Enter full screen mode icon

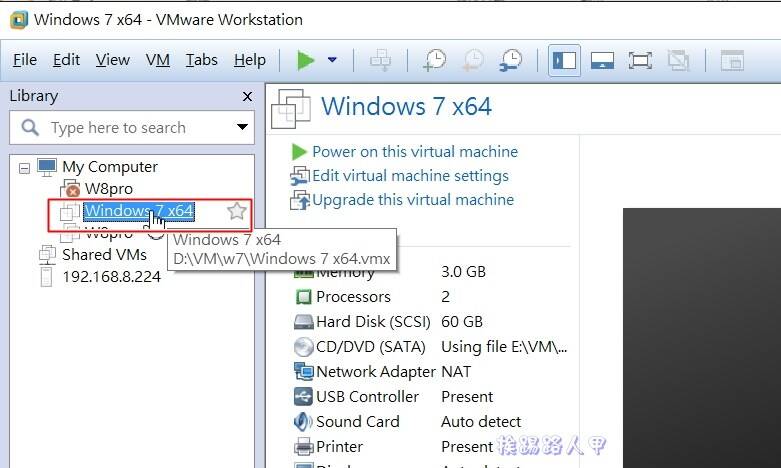tap(640, 61)
